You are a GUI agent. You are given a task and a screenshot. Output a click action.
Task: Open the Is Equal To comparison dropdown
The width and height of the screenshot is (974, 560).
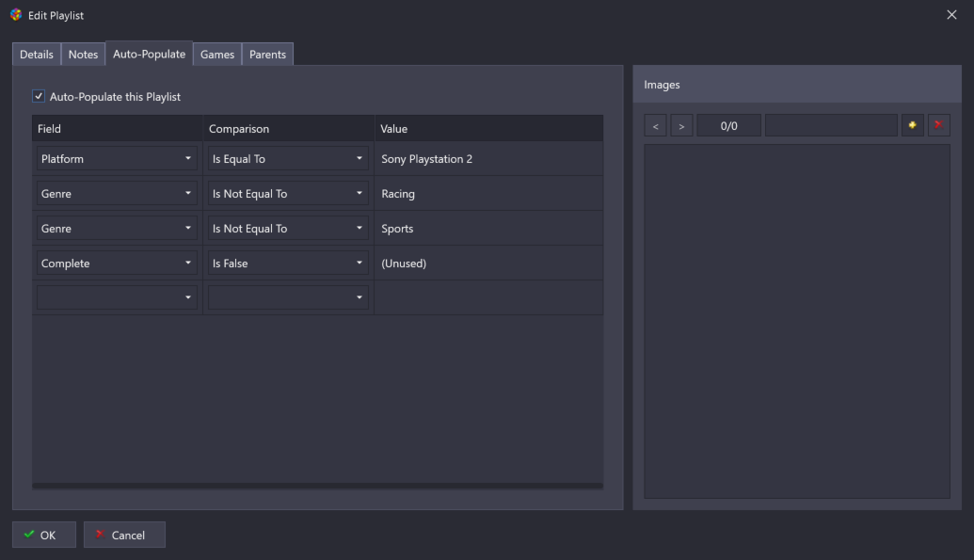point(288,159)
